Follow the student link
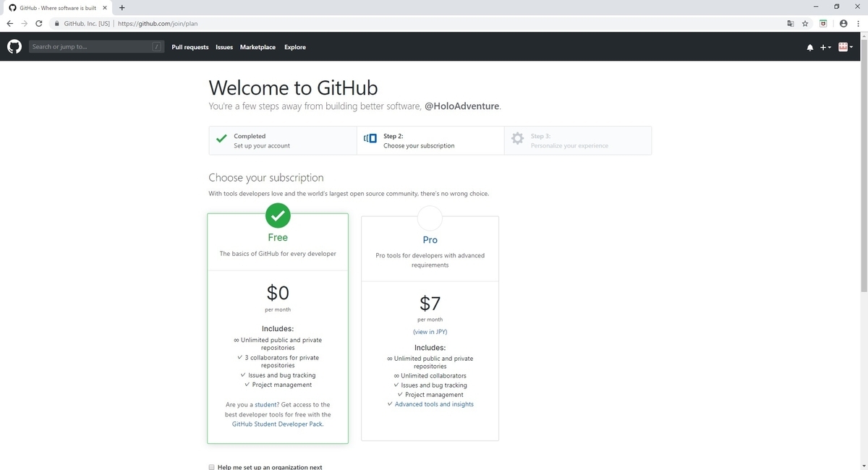The width and height of the screenshot is (868, 470). [x=266, y=405]
